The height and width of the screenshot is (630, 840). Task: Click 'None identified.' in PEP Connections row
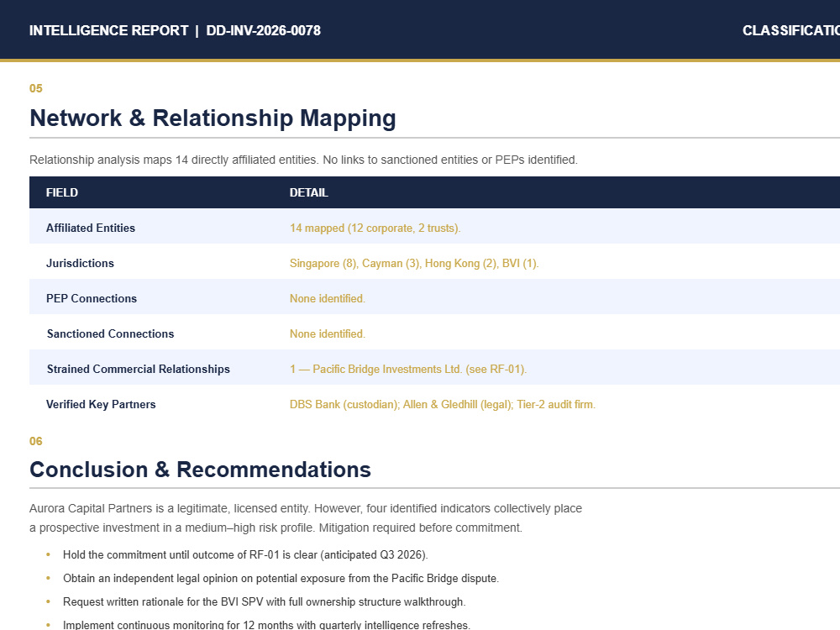click(328, 298)
